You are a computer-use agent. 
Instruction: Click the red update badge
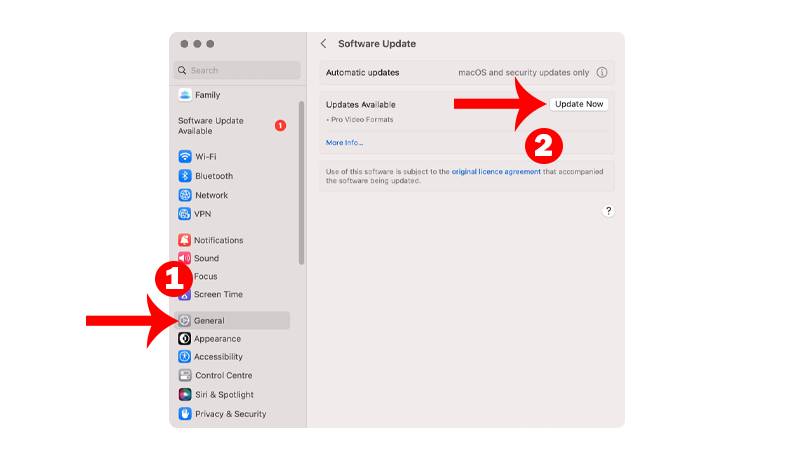click(280, 126)
